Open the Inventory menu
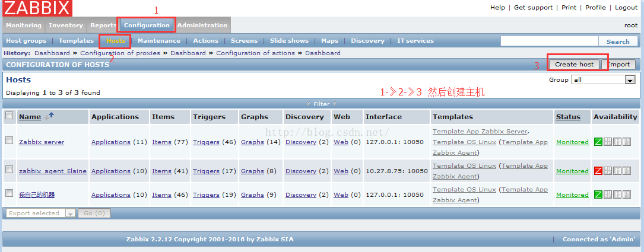The height and width of the screenshot is (252, 644). point(66,25)
